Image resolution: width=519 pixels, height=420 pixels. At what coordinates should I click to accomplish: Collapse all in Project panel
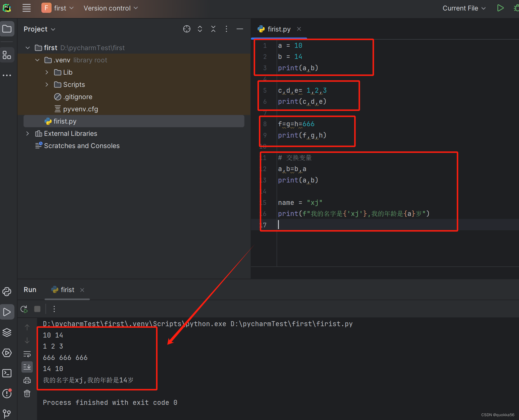pos(213,29)
